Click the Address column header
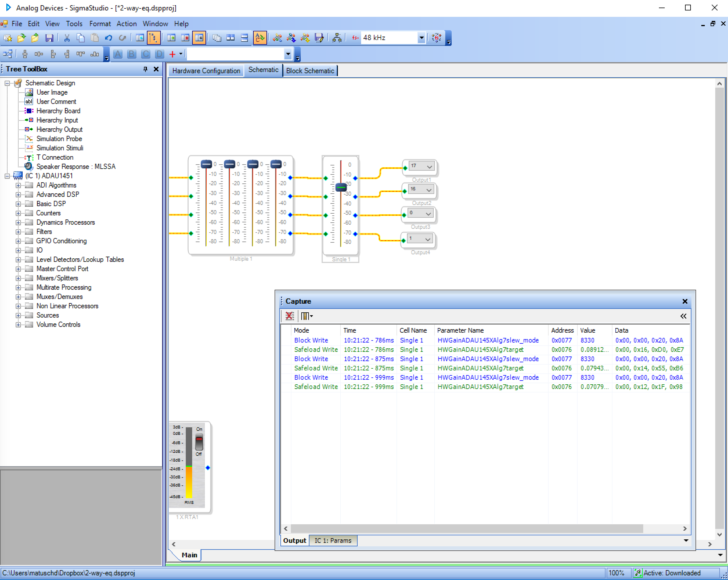728x580 pixels. 563,330
